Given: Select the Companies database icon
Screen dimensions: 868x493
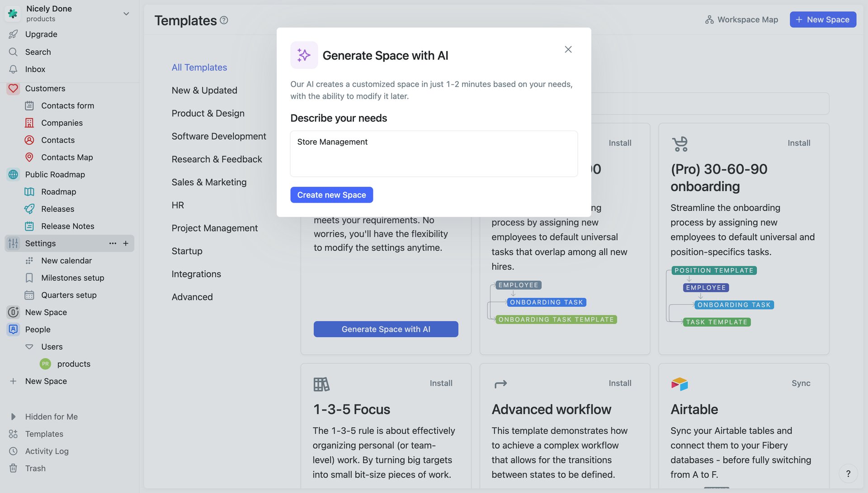Looking at the screenshot, I should click(x=29, y=123).
